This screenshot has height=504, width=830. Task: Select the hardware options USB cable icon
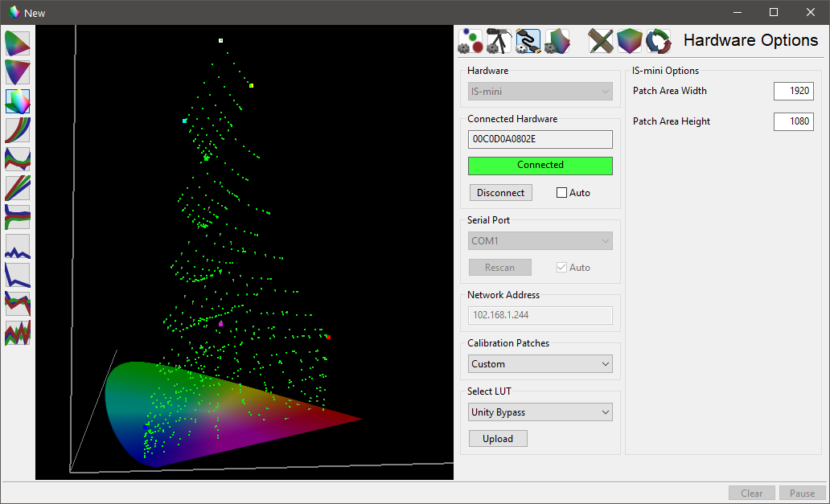coord(528,40)
